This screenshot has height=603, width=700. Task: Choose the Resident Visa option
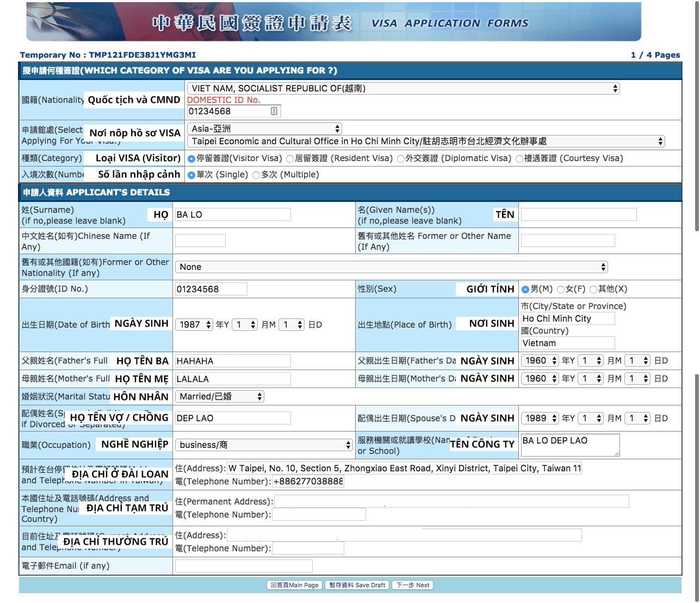(x=290, y=159)
